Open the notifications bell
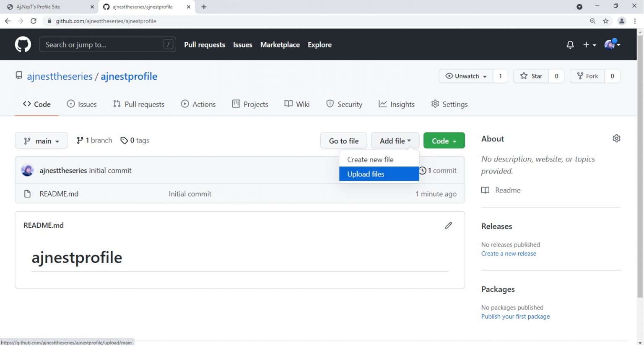Image resolution: width=644 pixels, height=346 pixels. coord(570,45)
